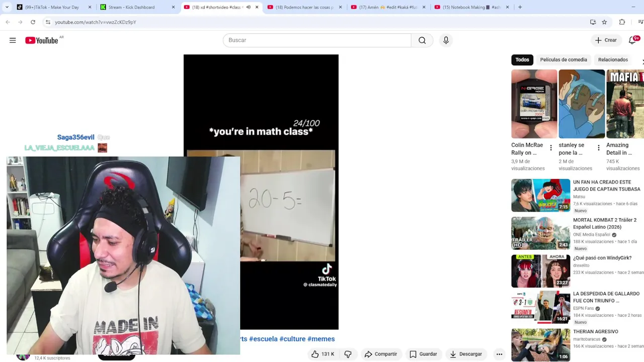Go back with the browser back arrow
Viewport: 644px width, 362px height.
click(8, 22)
